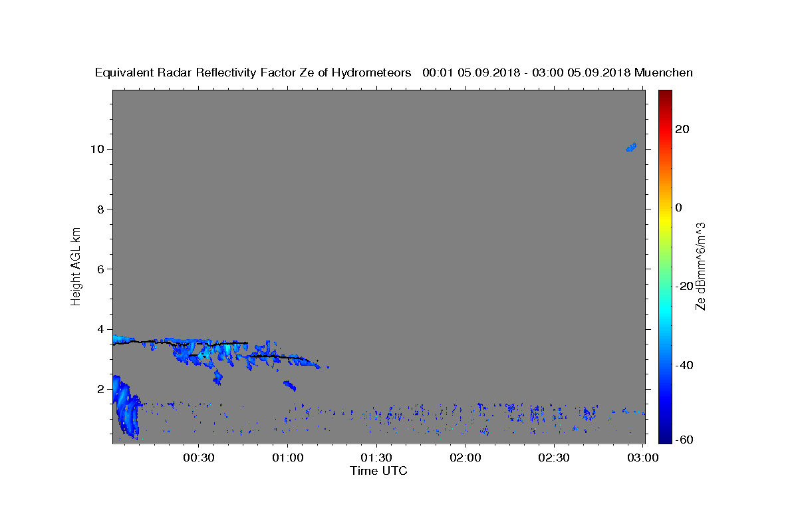Click the height axis label 4
The image size is (798, 532).
[102, 329]
